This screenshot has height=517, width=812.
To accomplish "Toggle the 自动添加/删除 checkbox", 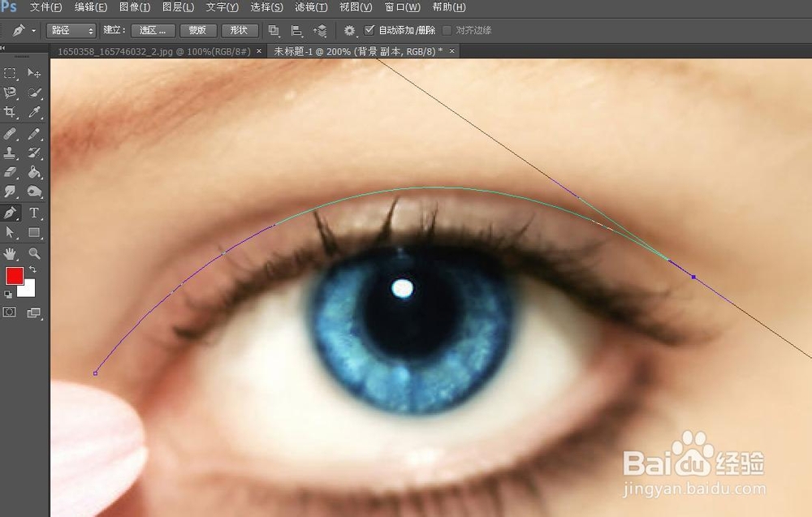I will click(x=369, y=30).
